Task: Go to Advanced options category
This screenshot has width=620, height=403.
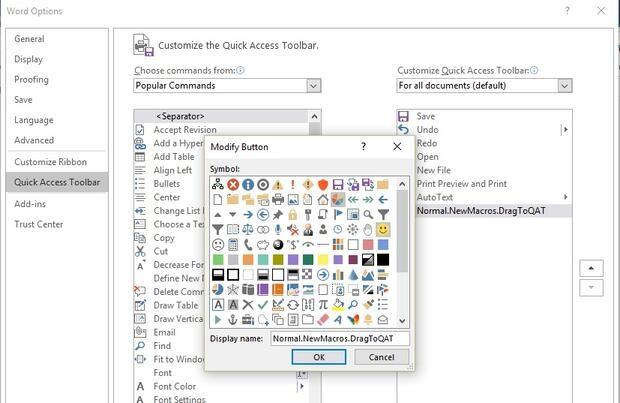Action: [x=34, y=140]
